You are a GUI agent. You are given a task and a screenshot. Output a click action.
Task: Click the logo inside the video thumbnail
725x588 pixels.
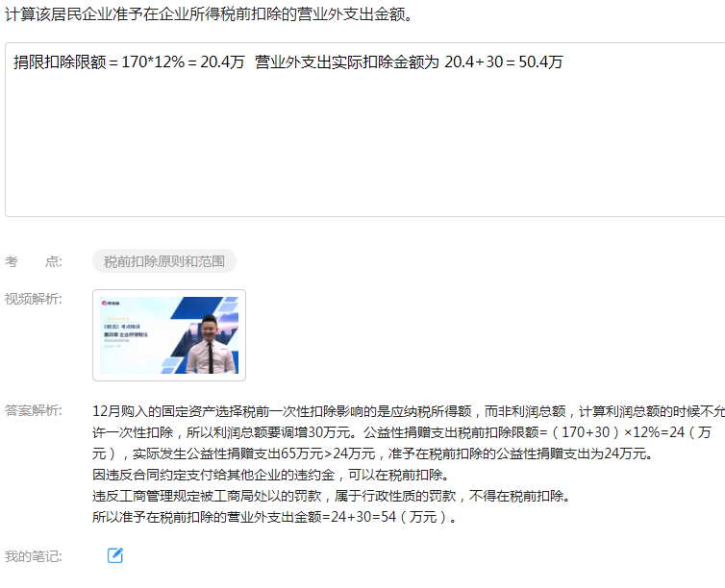111,303
